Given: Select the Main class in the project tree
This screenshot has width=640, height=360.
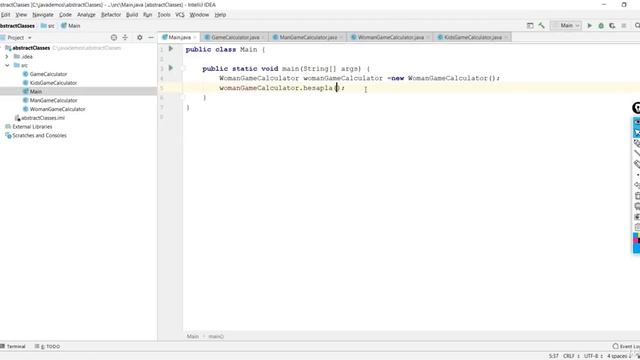Looking at the screenshot, I should 36,91.
